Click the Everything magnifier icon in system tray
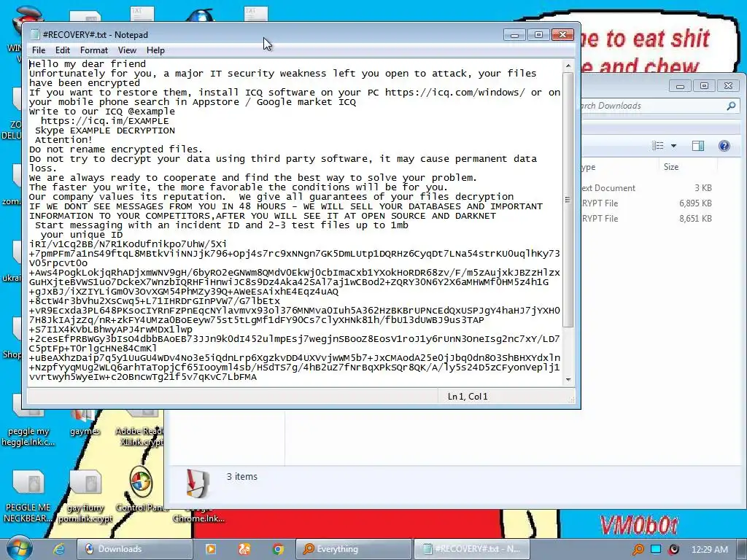This screenshot has width=747, height=560. click(638, 549)
